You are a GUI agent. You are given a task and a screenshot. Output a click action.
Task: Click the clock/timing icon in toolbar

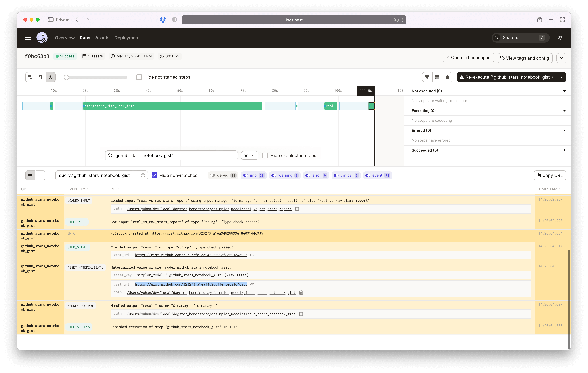[x=51, y=77]
